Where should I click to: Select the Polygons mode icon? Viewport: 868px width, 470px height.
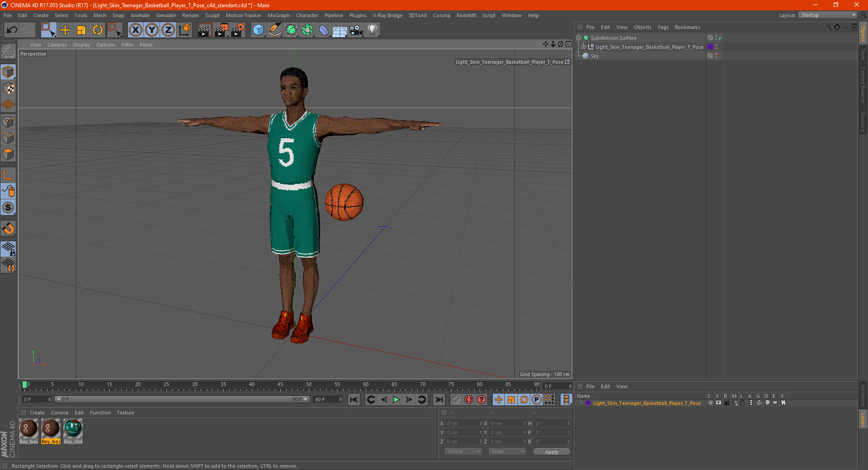pyautogui.click(x=8, y=154)
